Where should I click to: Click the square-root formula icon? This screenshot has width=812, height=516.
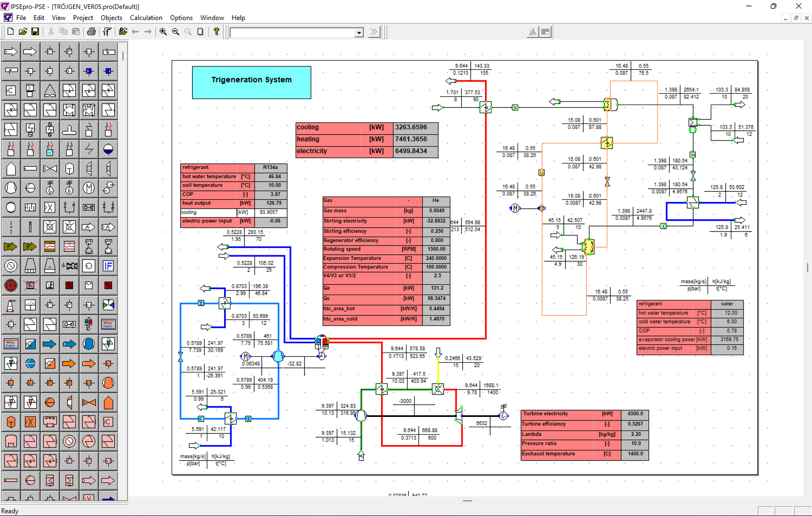107,32
